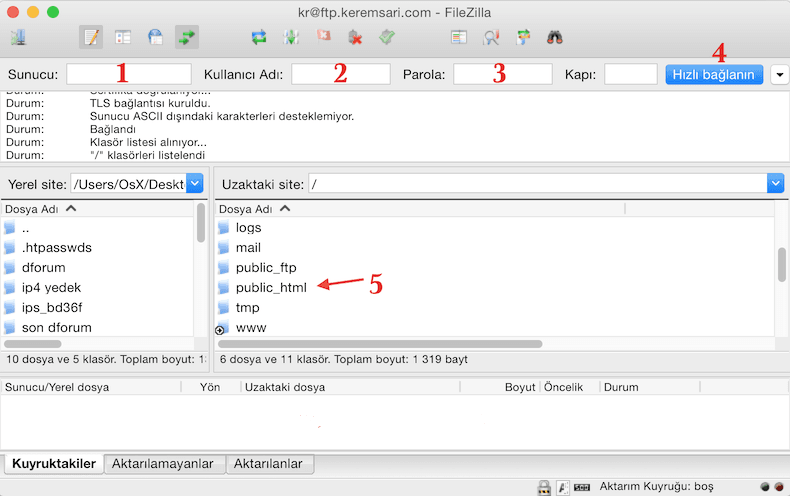790x496 pixels.
Task: Click the local list horizontal scrollbar
Action: [x=33, y=344]
